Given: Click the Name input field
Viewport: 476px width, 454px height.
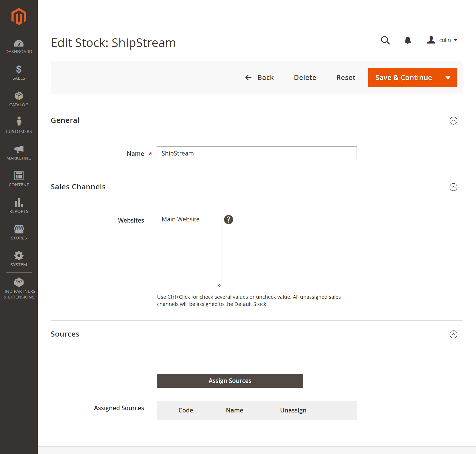Looking at the screenshot, I should tap(257, 153).
